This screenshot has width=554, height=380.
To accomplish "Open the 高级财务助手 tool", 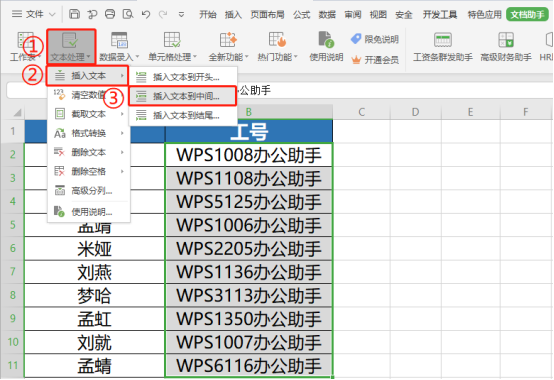I will point(506,47).
